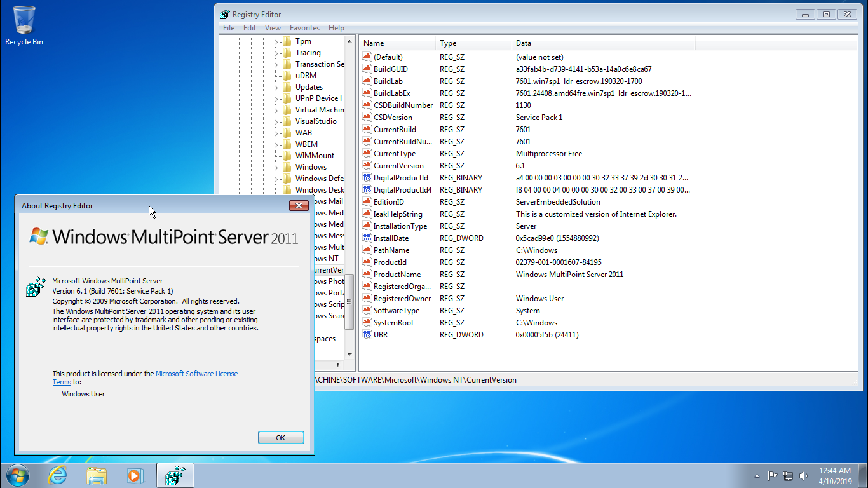Screen dimensions: 868x488
Task: Expand the VisualStudio tree node
Action: pos(276,122)
